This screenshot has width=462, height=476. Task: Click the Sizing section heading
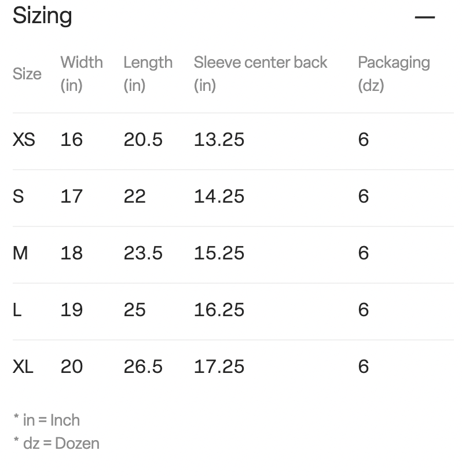(42, 16)
